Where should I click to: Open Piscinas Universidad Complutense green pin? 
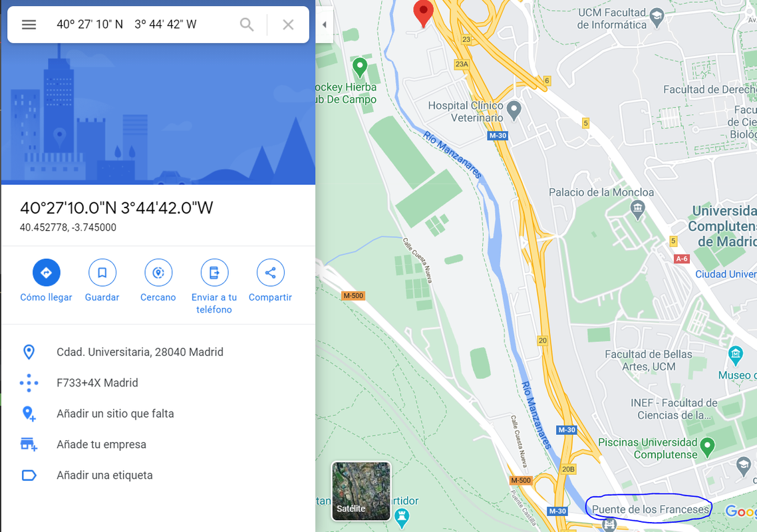pyautogui.click(x=707, y=447)
